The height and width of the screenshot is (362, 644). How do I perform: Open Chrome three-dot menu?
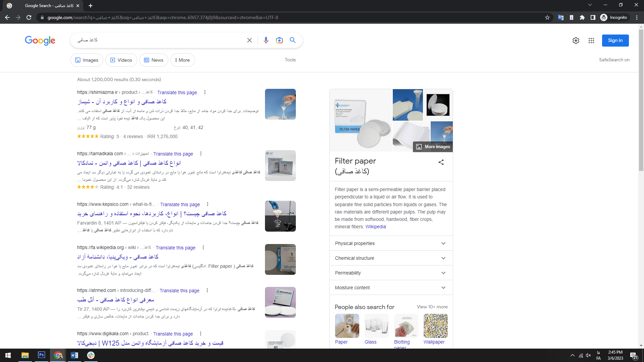pyautogui.click(x=637, y=17)
